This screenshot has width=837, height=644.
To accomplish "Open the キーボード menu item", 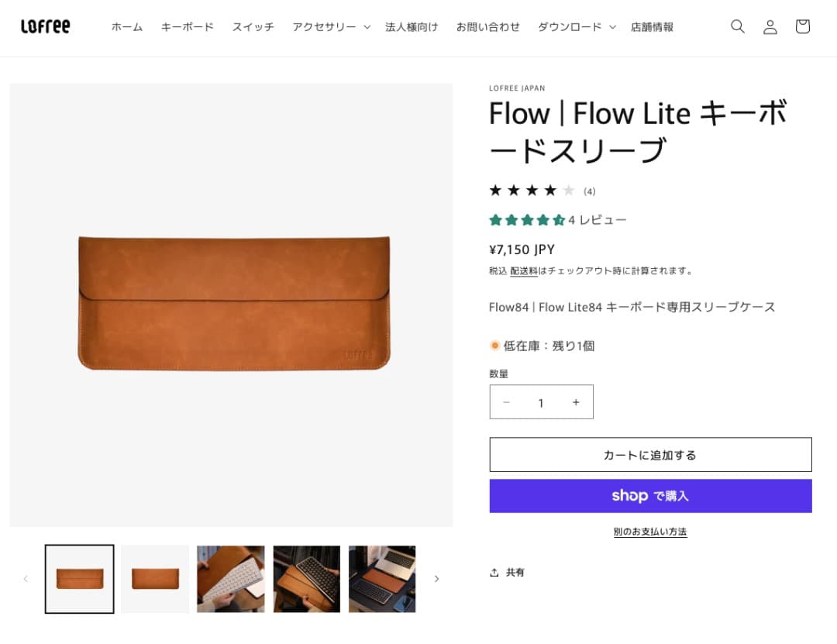I will pyautogui.click(x=187, y=26).
